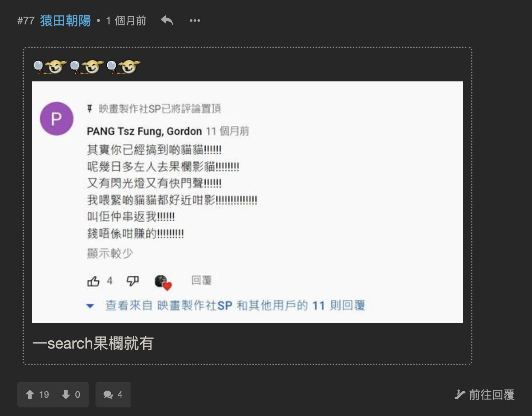Open the 4 replies comment bubble

(x=113, y=394)
